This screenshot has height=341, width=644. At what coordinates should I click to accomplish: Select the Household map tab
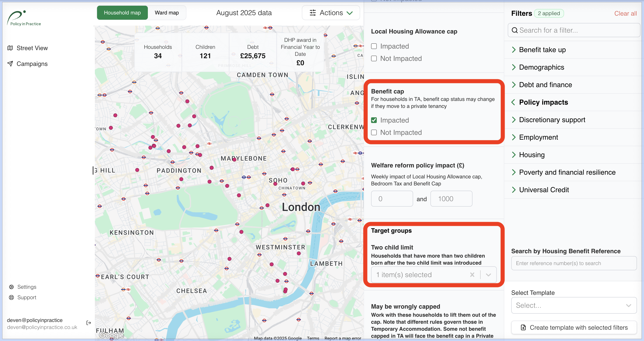[122, 13]
